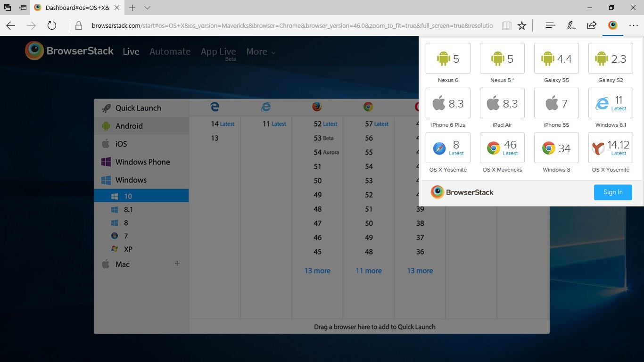Screen dimensions: 644x362
Task: Click the Sign In button
Action: 613,192
